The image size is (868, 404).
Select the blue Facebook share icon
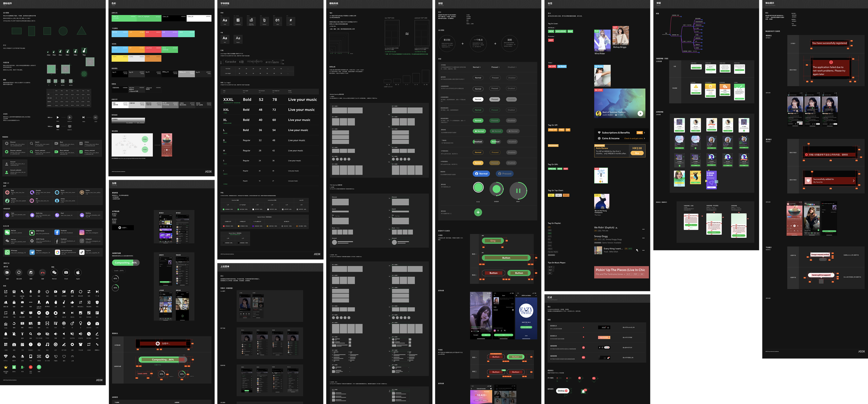point(57,232)
